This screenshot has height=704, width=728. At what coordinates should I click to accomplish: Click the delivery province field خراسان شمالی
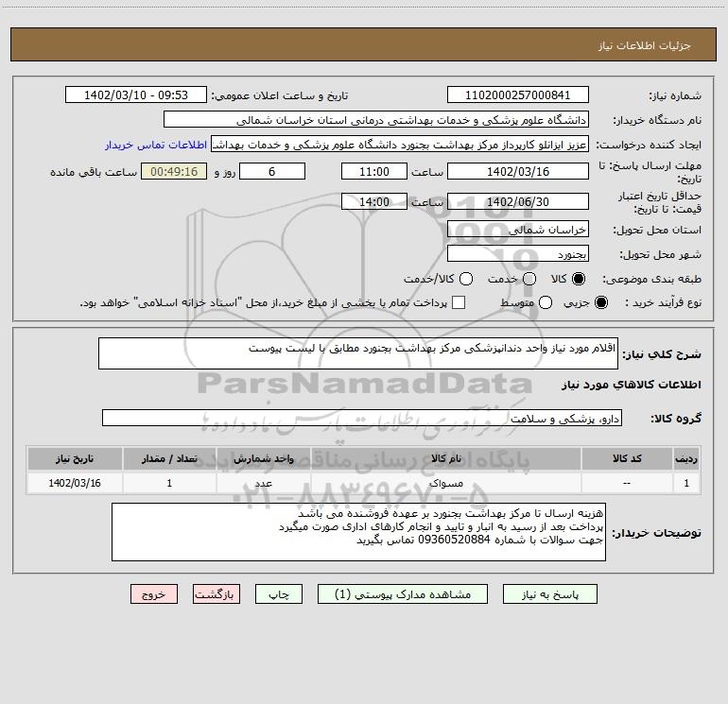point(518,229)
